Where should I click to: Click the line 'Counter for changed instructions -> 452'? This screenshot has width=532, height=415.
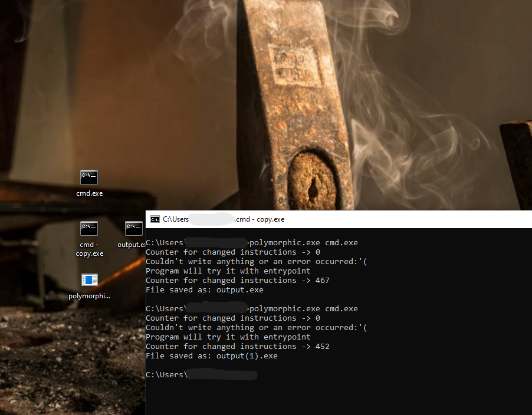[x=238, y=347]
